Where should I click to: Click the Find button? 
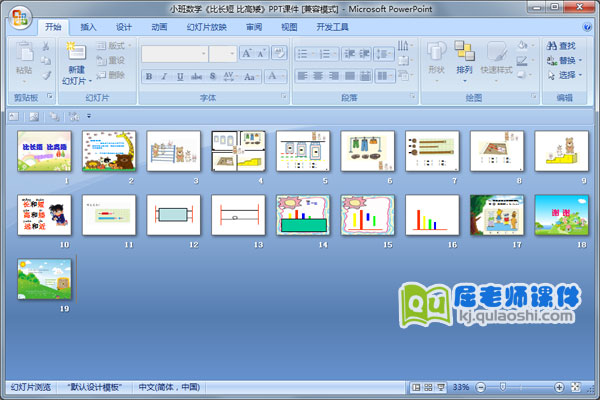point(561,46)
